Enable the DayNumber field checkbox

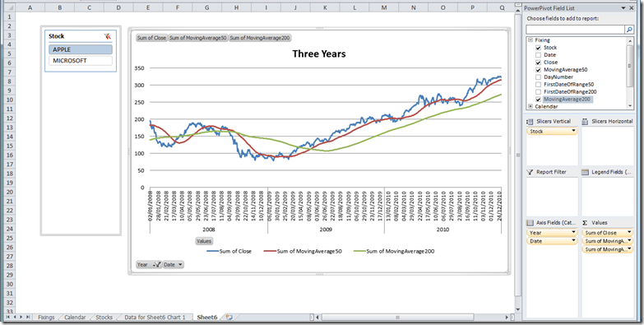(x=538, y=77)
